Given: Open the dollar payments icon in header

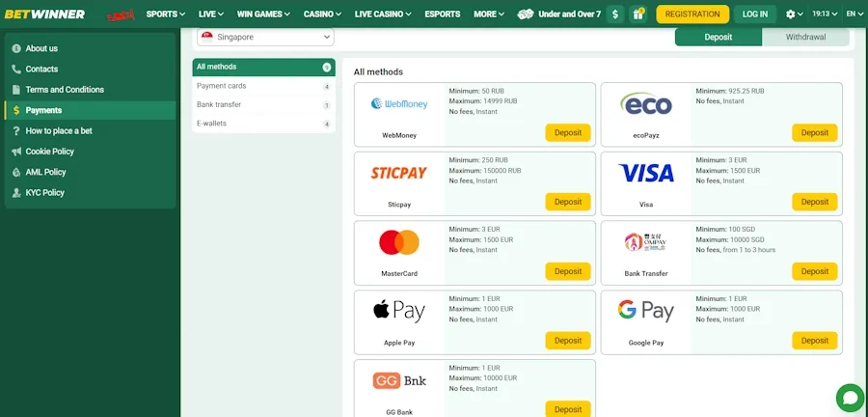Looking at the screenshot, I should point(615,14).
